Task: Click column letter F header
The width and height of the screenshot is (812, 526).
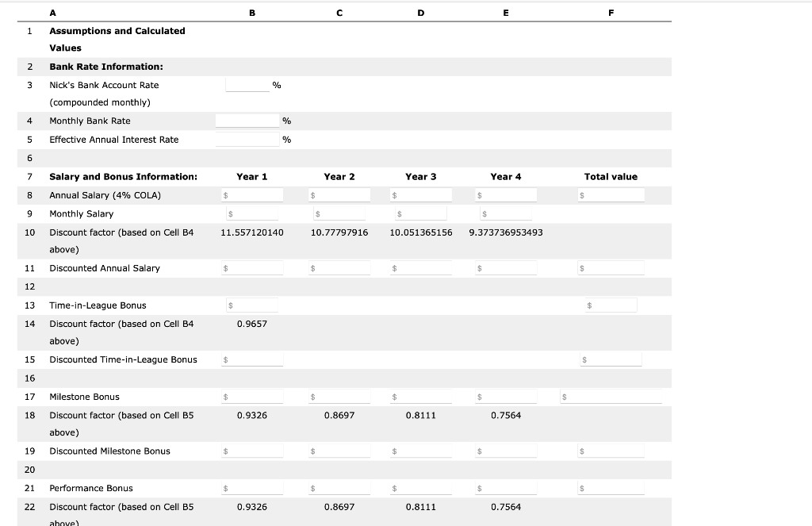Action: [x=611, y=13]
